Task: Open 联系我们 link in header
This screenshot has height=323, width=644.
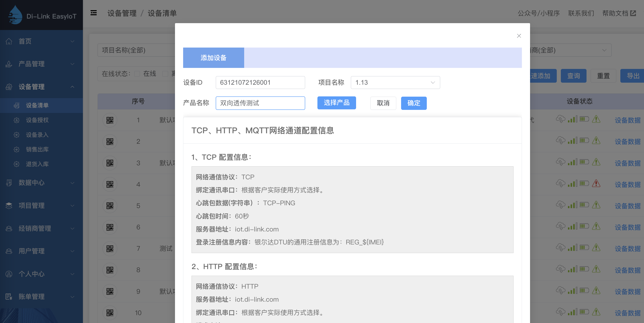Action: tap(581, 13)
